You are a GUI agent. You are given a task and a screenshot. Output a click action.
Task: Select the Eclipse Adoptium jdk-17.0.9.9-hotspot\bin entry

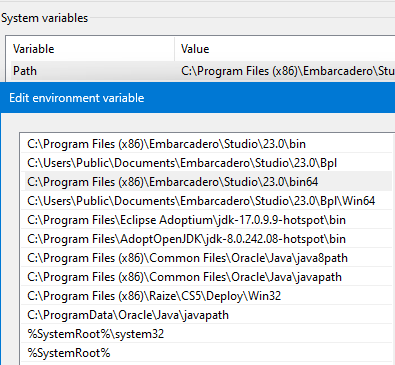pos(207,220)
